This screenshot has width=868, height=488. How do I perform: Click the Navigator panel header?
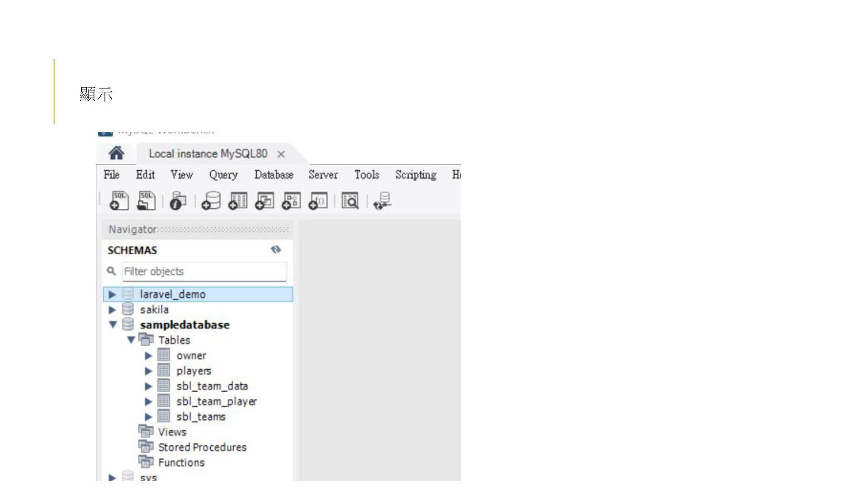click(198, 230)
